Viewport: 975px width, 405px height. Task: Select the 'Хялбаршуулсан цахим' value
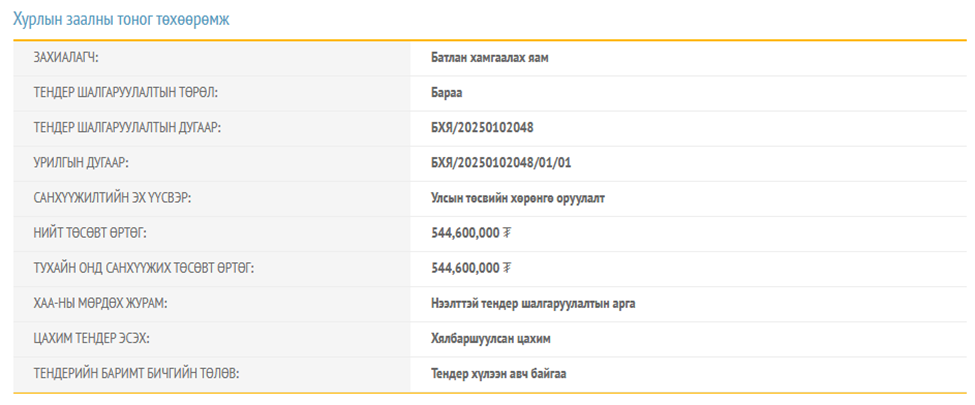pyautogui.click(x=490, y=338)
